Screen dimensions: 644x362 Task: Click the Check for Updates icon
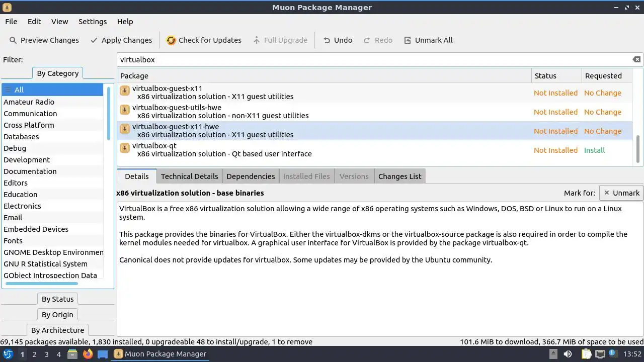click(x=171, y=40)
